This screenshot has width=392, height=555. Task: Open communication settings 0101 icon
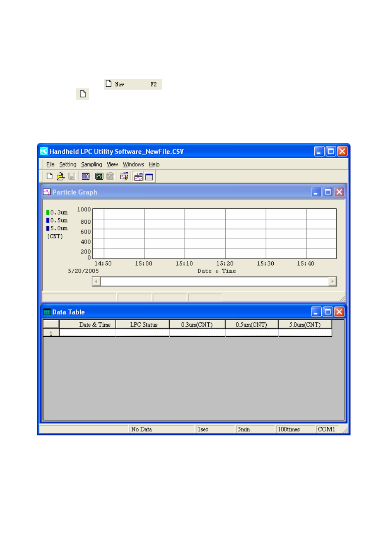(x=85, y=176)
